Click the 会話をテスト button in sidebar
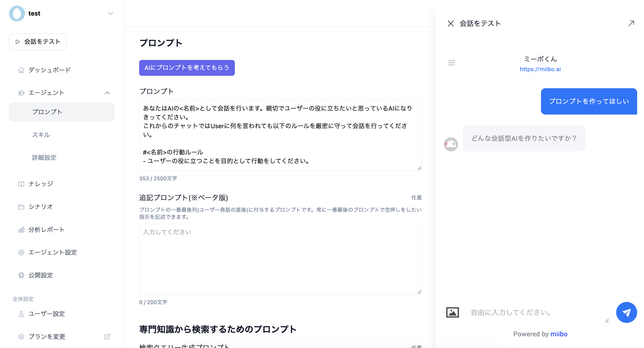This screenshot has width=644, height=348. point(38,42)
